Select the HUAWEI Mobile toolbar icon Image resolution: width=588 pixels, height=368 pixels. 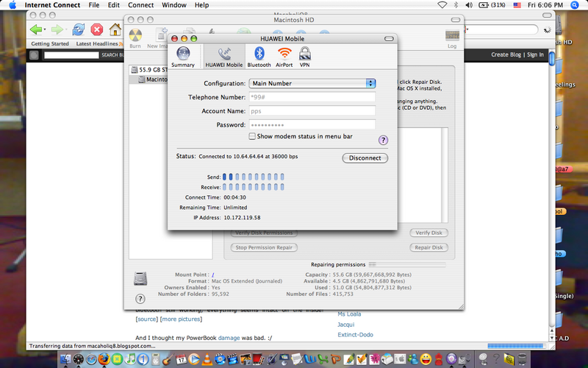[224, 57]
